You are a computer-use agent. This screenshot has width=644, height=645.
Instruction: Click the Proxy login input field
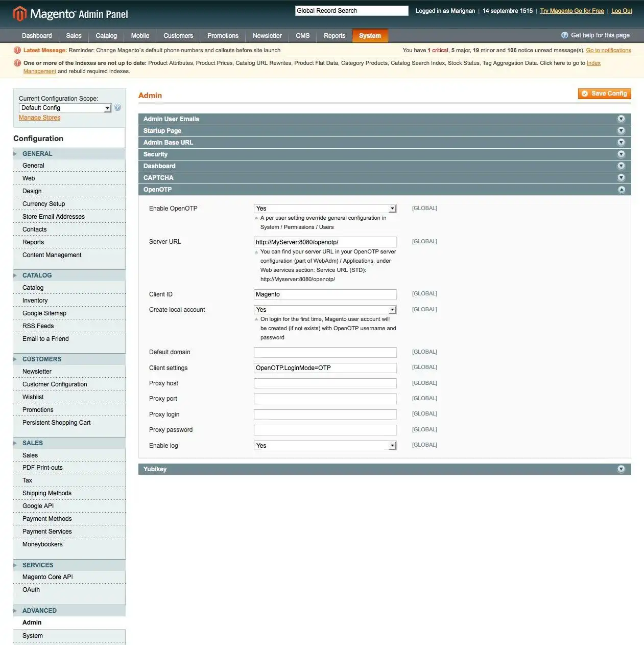click(x=325, y=414)
